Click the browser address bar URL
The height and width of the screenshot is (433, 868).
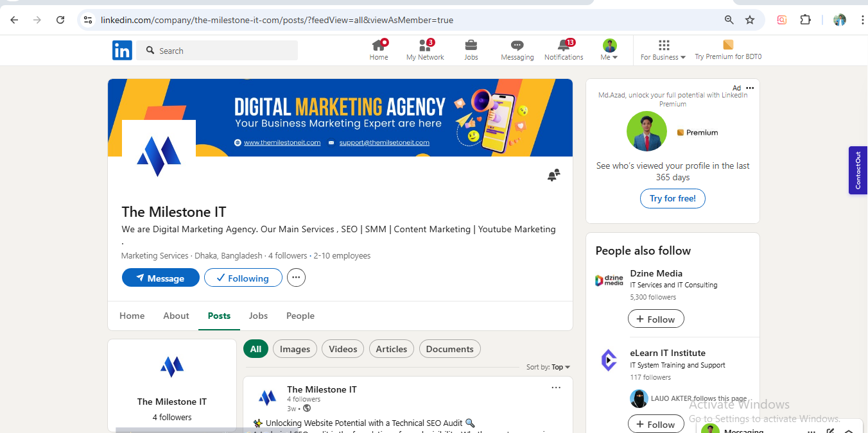(x=277, y=20)
